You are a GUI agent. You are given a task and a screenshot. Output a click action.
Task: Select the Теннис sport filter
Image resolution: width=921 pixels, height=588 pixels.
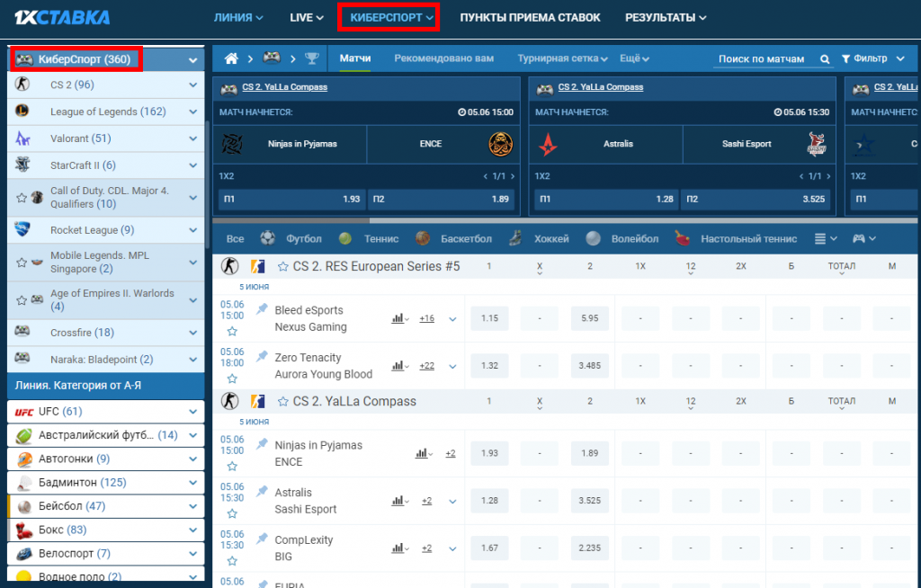pyautogui.click(x=381, y=239)
